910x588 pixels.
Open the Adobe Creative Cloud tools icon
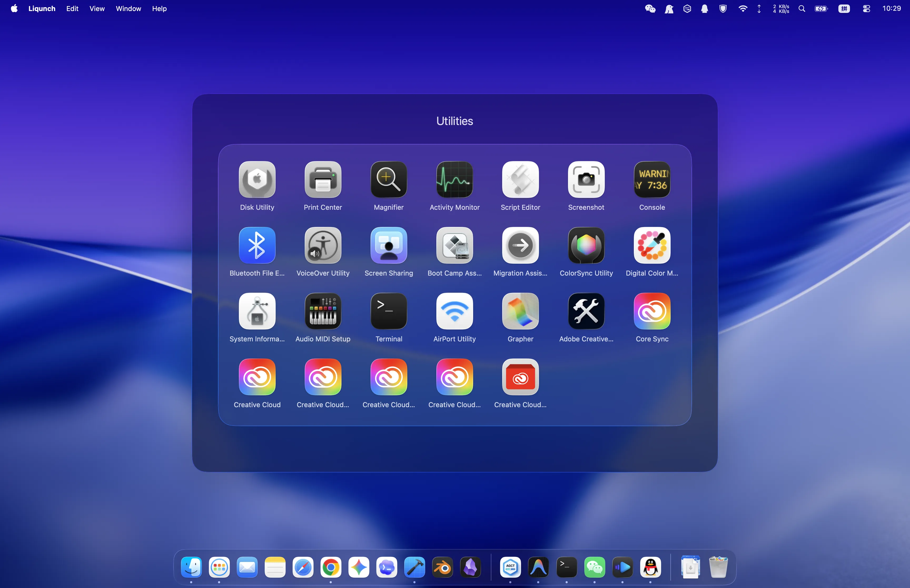(586, 311)
